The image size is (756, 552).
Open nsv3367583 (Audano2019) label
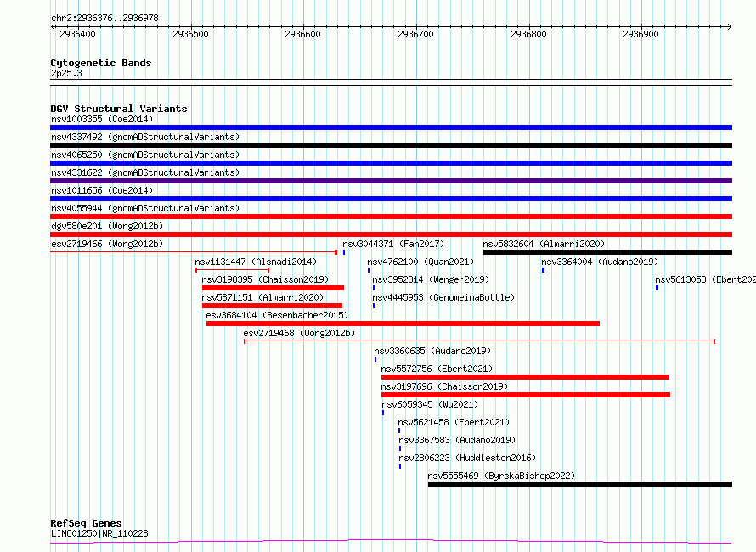457,440
